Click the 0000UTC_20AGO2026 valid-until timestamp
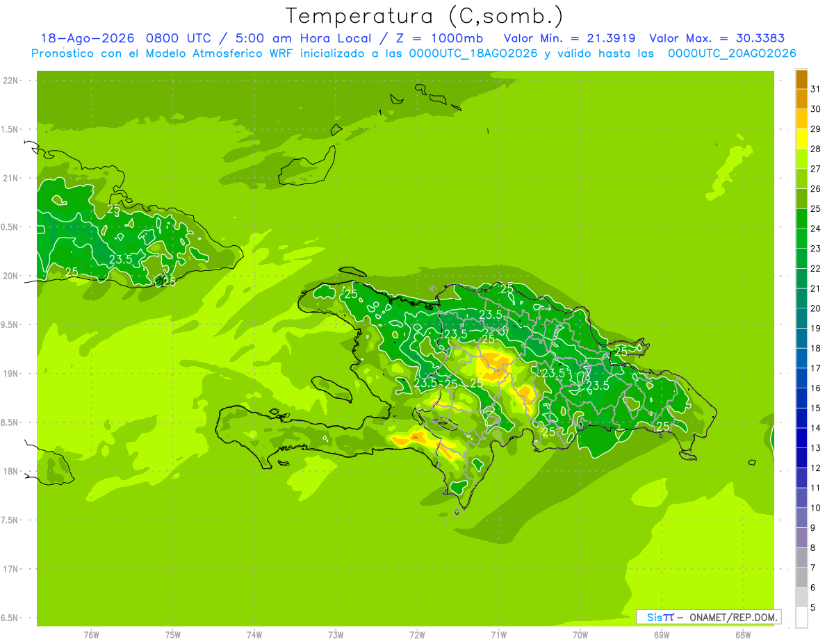834x644 pixels. click(x=732, y=53)
